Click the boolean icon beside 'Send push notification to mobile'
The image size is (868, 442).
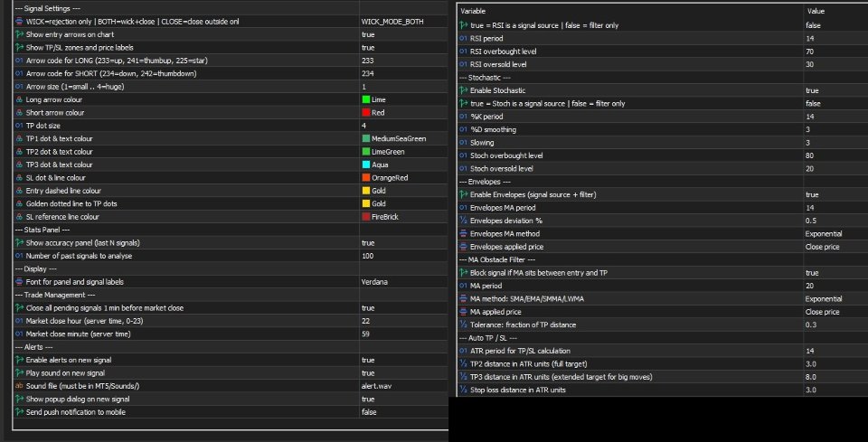[19, 412]
